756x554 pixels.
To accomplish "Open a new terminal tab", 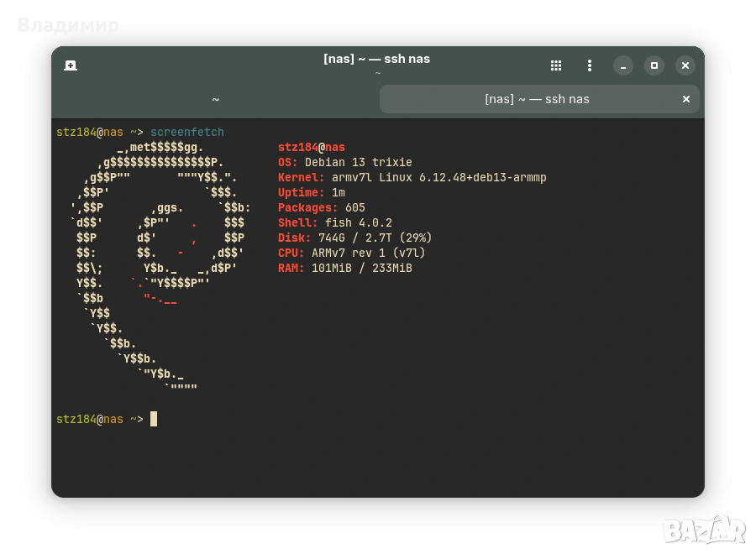I will click(71, 65).
